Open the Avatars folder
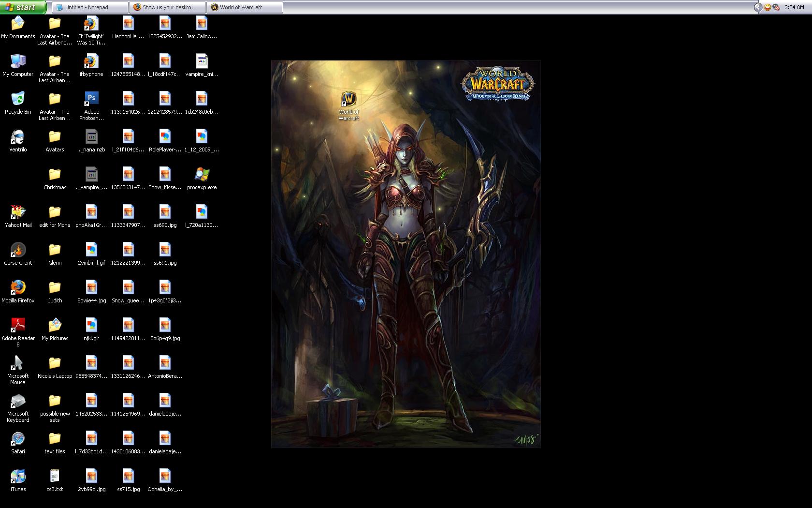The width and height of the screenshot is (812, 508). [x=55, y=141]
